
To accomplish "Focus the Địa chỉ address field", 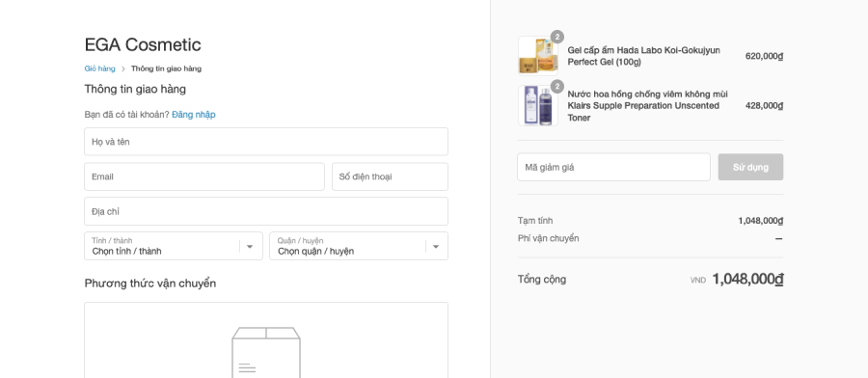I will coord(266,211).
